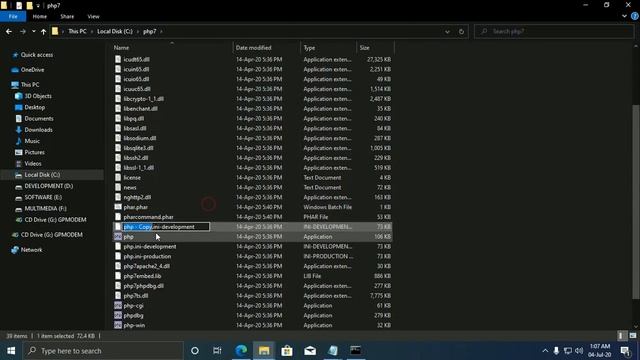The height and width of the screenshot is (360, 640).
Task: Select DEVELOPMENT (D:) drive
Action: pyautogui.click(x=48, y=186)
